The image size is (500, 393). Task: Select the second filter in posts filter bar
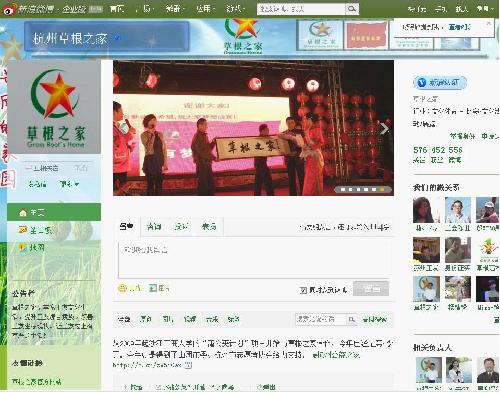pos(146,319)
